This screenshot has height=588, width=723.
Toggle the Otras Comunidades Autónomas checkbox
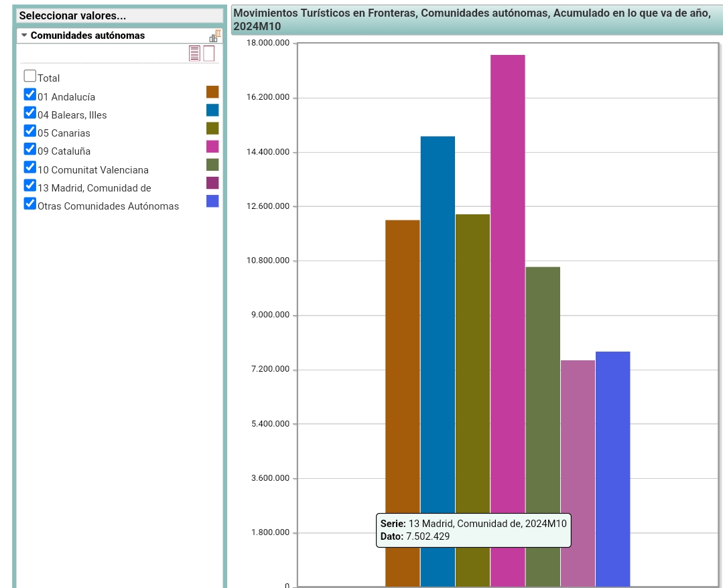point(30,203)
